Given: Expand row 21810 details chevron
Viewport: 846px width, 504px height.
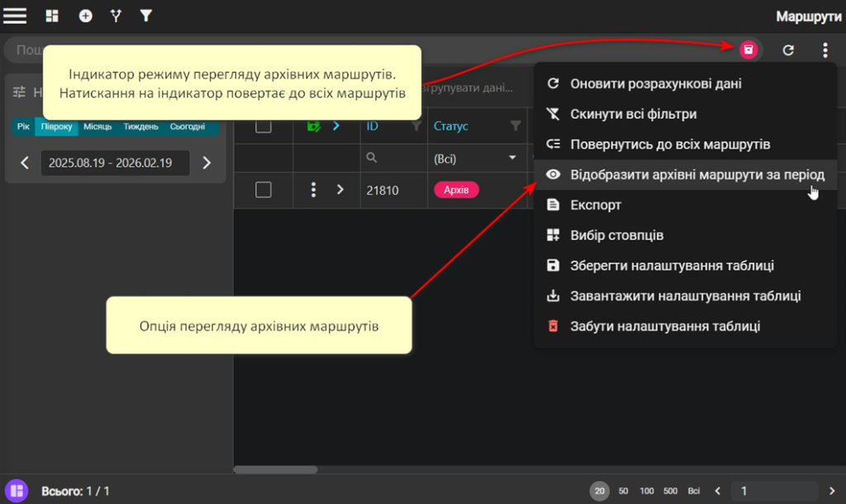Looking at the screenshot, I should tap(340, 189).
